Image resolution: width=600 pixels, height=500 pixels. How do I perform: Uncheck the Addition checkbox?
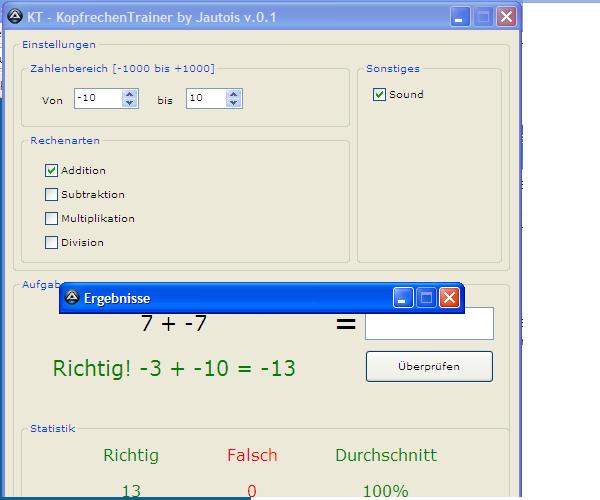click(52, 171)
